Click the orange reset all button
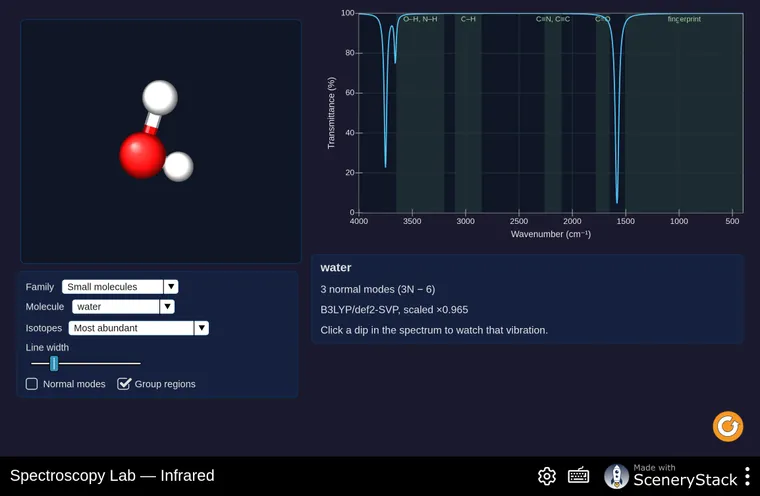760x496 pixels. pos(728,426)
